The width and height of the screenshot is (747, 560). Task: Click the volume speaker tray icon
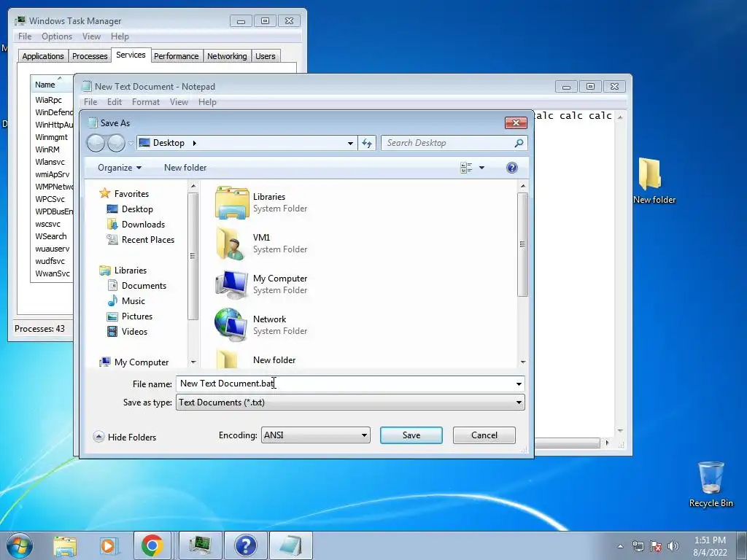(x=673, y=546)
